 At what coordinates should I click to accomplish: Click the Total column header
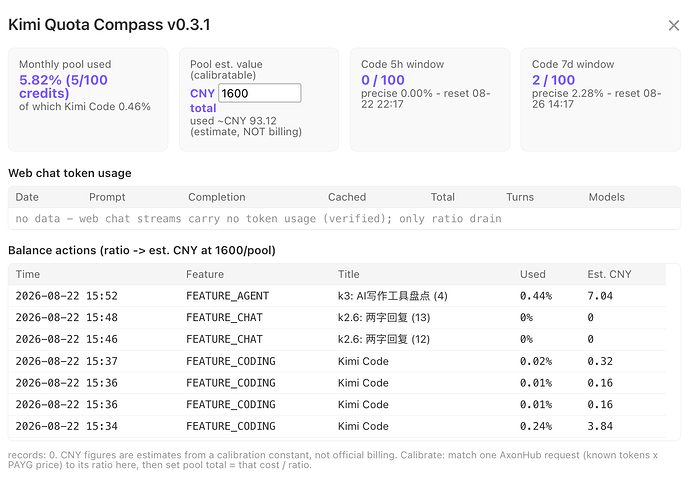(x=443, y=197)
